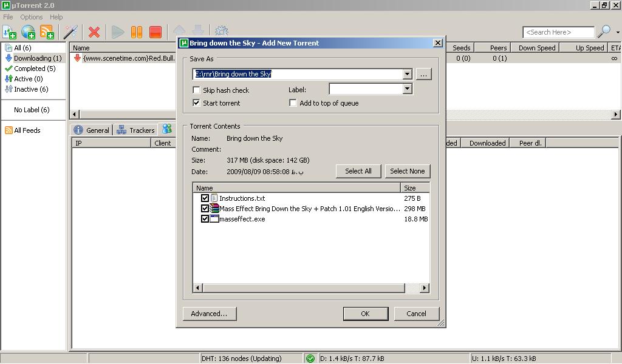Toggle the Skip hash check checkbox
This screenshot has height=364, width=622.
196,90
